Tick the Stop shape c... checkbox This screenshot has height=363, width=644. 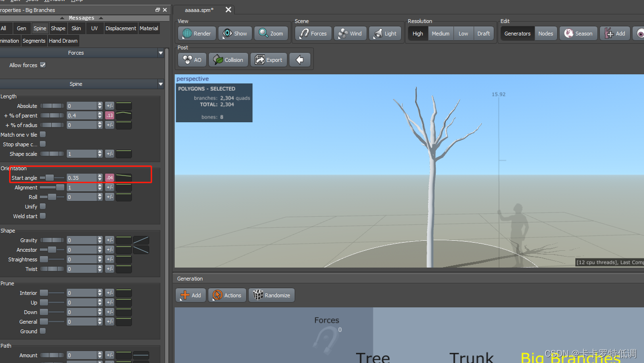point(43,144)
